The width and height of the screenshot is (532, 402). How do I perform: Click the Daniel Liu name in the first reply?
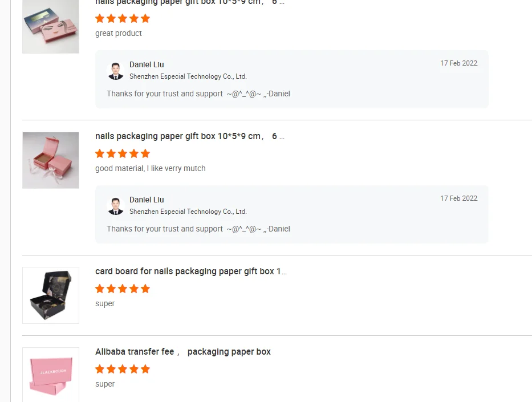pos(147,65)
